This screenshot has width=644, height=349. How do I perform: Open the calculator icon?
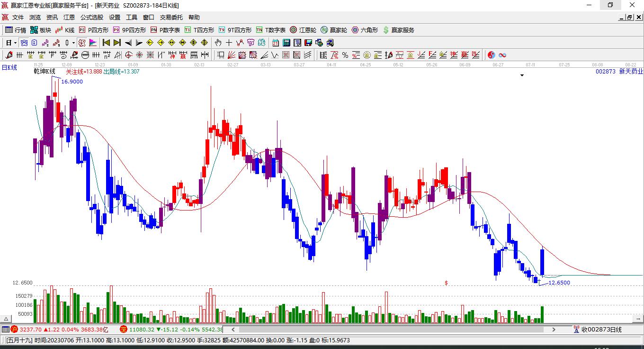(286, 43)
